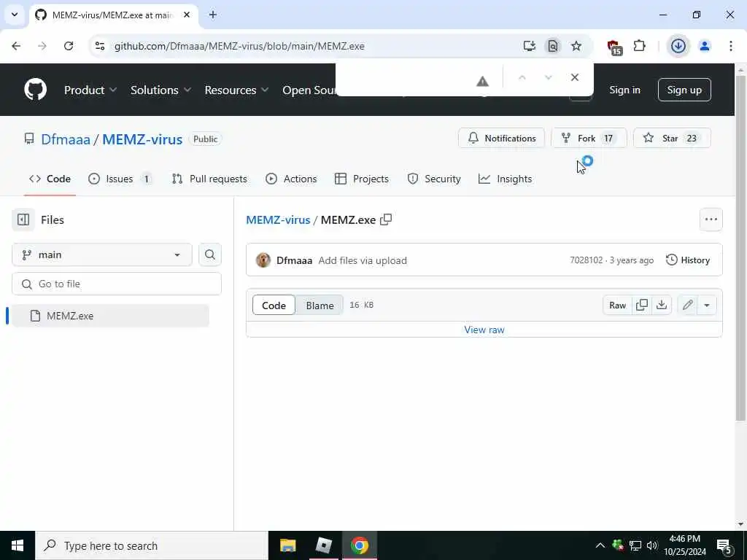The image size is (747, 560).
Task: Switch to Blame view
Action: coord(320,306)
